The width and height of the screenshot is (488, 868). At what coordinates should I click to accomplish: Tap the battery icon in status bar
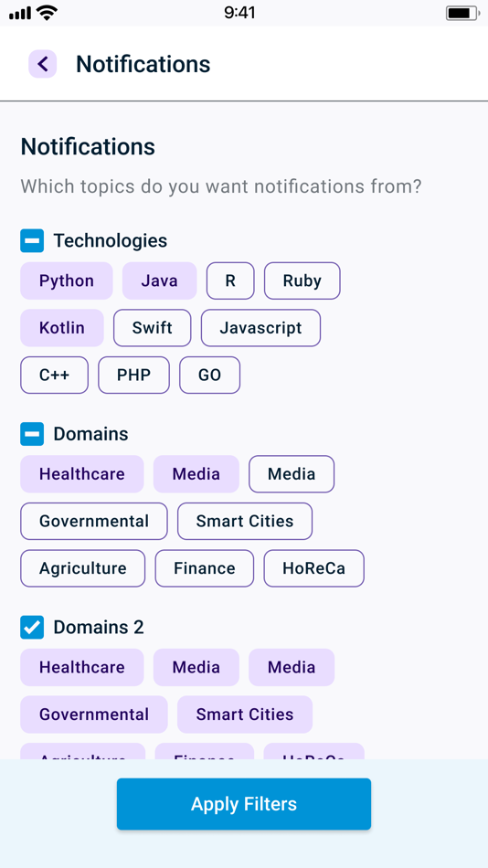click(x=461, y=13)
